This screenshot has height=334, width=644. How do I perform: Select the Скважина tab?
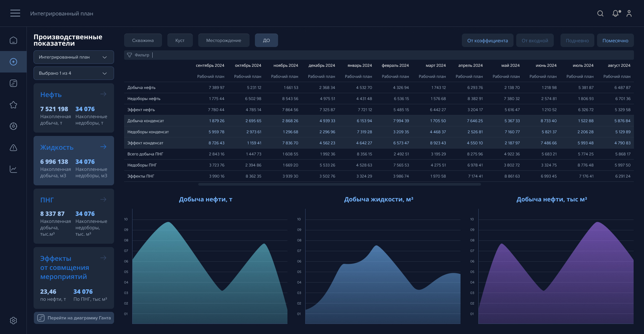coord(143,40)
